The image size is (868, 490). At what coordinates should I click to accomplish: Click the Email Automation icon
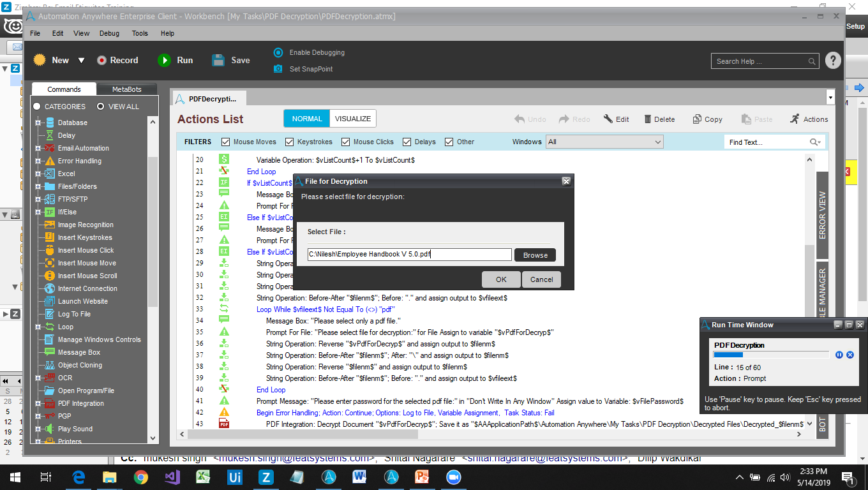pos(50,148)
